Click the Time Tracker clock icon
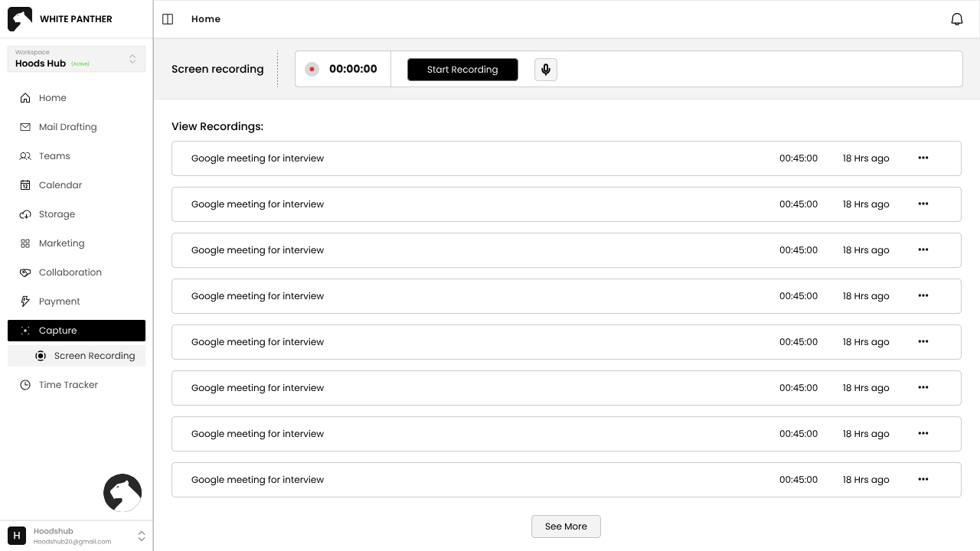980x551 pixels. tap(25, 385)
